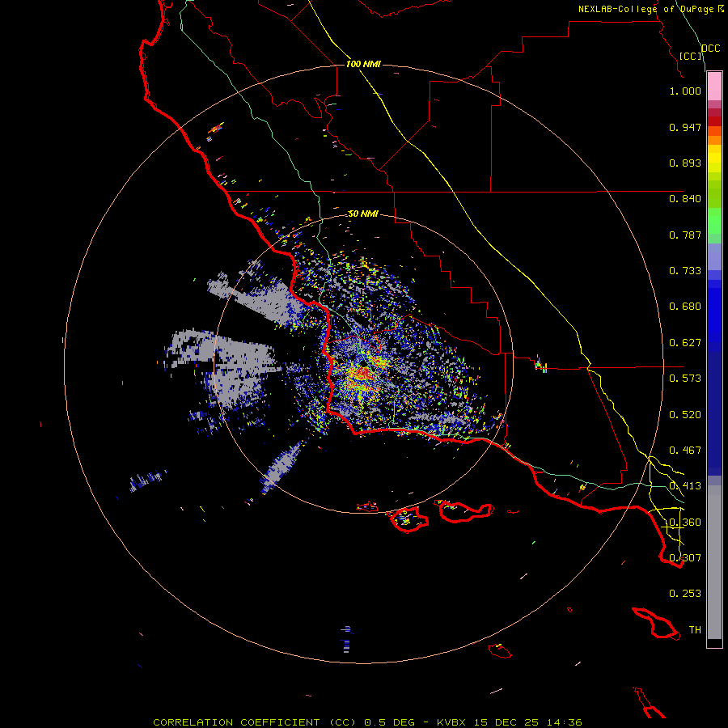Pick the pink top segment of color scale
The width and height of the screenshot is (728, 728).
[714, 87]
